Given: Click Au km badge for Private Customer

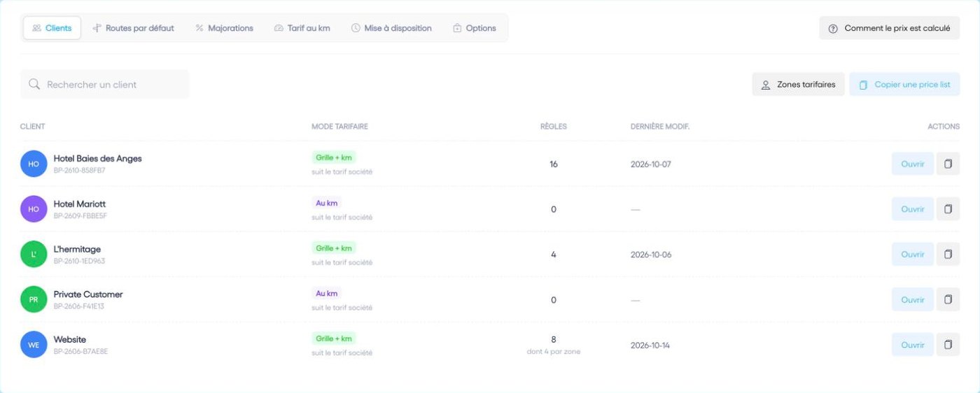Looking at the screenshot, I should (x=327, y=294).
